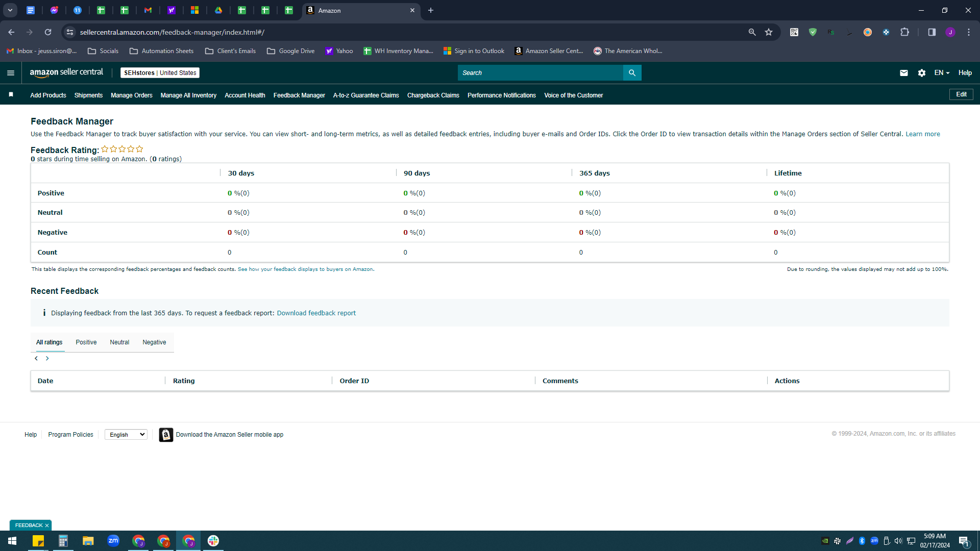Go to previous feedback page arrow
This screenshot has height=551, width=980.
coord(36,359)
